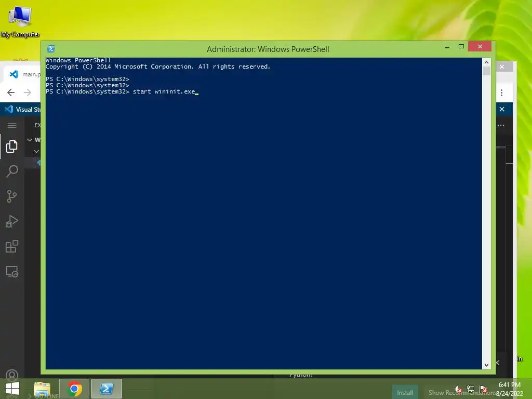Click PowerShell scrollbar up arrow
The width and height of the screenshot is (532, 399).
click(486, 62)
